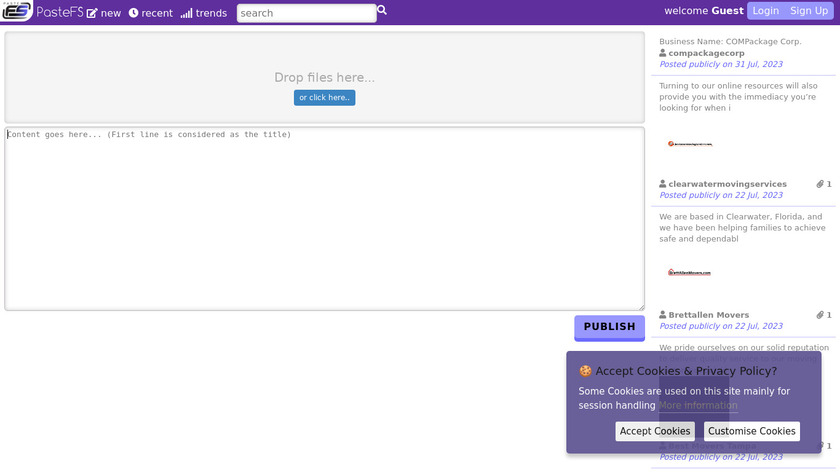The width and height of the screenshot is (840, 472).
Task: Click the Drop files here area
Action: click(x=325, y=77)
